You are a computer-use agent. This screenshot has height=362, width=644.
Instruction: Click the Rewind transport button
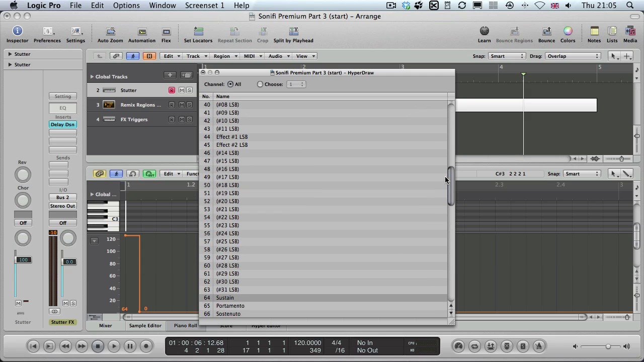point(65,346)
